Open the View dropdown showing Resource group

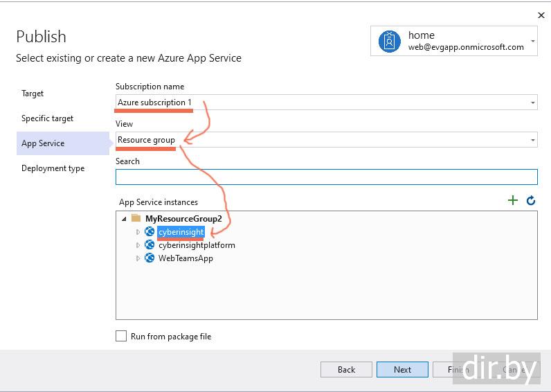(532, 140)
